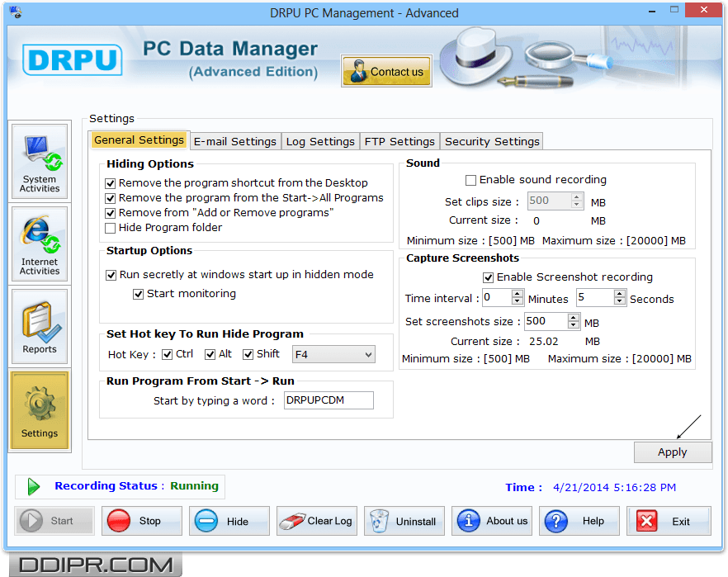Click the screenshots Current size 25.02 value
Viewport: 728px width, 577px height.
click(544, 342)
